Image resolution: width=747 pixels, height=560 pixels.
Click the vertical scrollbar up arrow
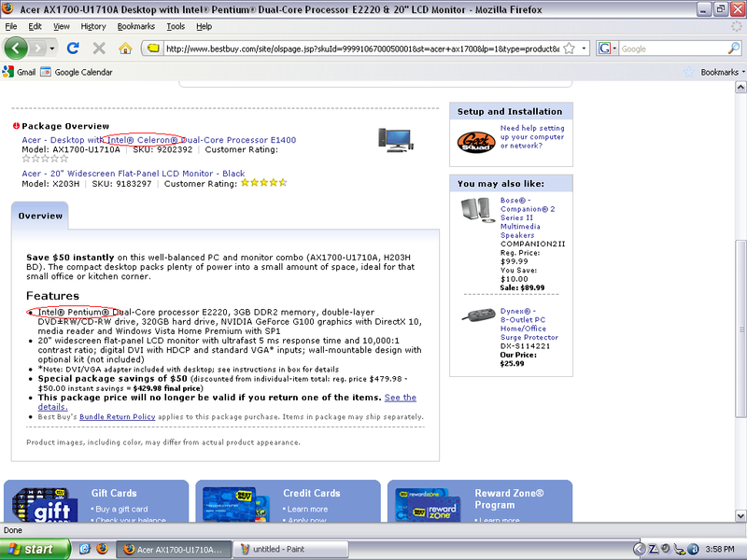click(740, 87)
